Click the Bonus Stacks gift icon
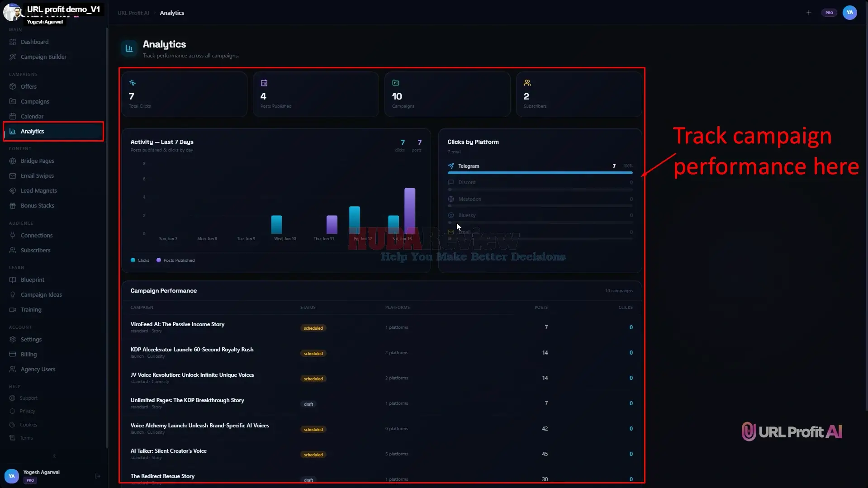Screen dimensions: 868x488 point(13,206)
